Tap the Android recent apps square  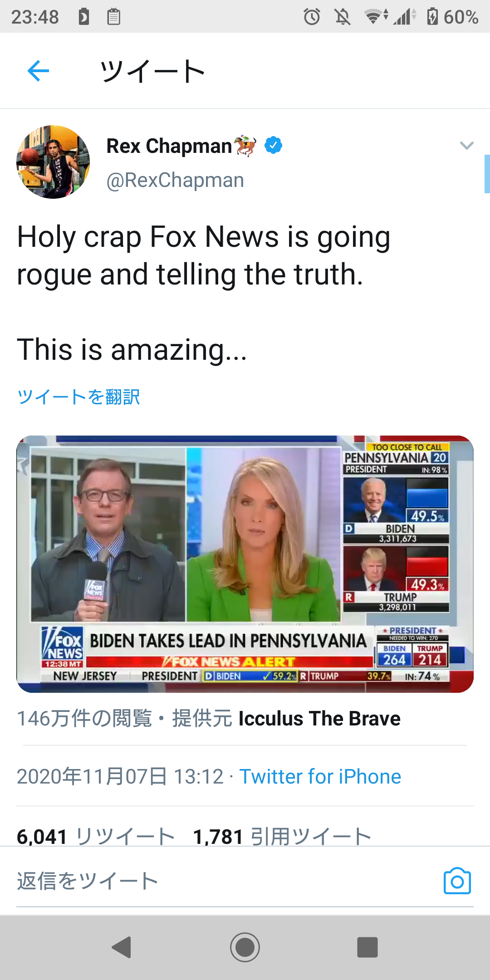click(367, 947)
